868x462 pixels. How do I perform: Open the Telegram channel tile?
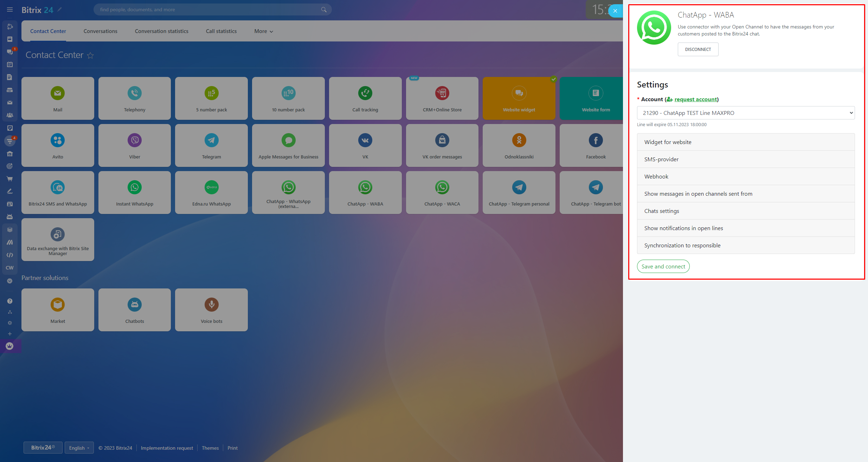coord(211,145)
